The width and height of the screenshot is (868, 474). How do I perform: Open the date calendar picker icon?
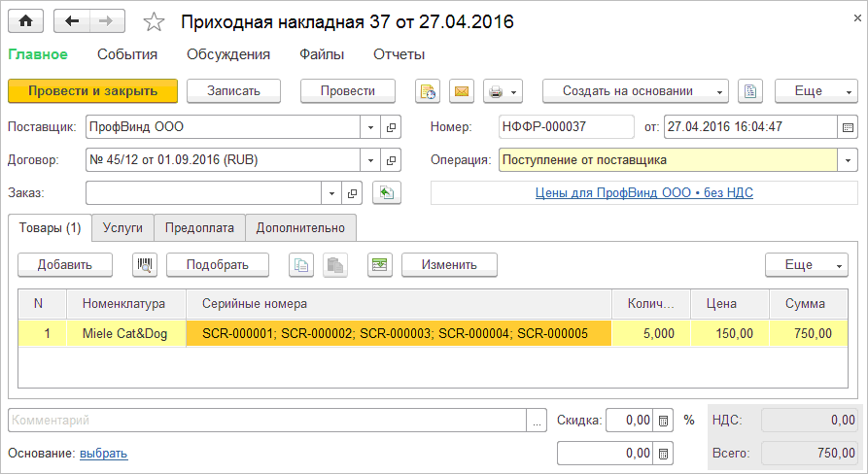click(x=848, y=127)
